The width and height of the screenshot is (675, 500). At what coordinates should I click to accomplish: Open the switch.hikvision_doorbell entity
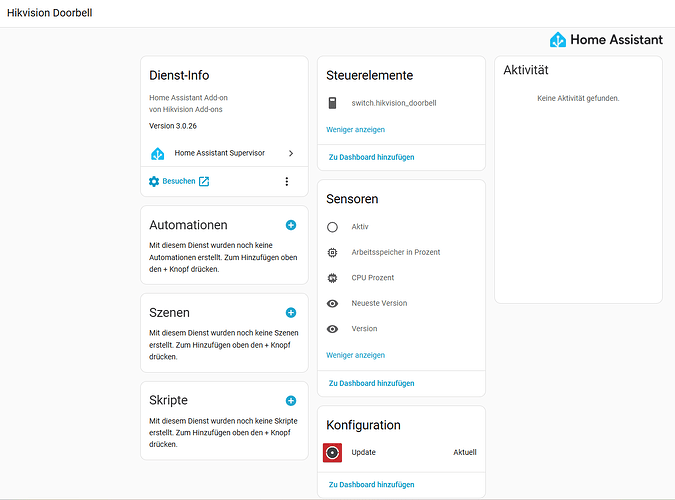(x=401, y=103)
